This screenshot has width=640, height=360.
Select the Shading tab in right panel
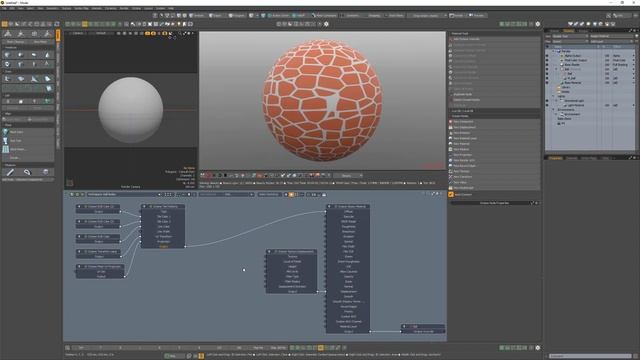568,31
